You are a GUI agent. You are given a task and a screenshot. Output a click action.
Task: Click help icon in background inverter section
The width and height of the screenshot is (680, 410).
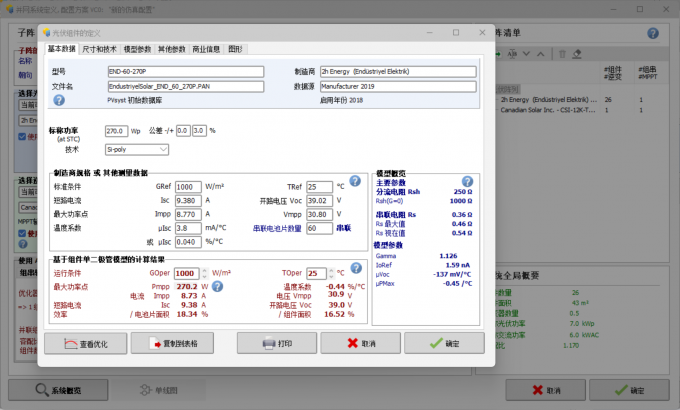pos(23,244)
